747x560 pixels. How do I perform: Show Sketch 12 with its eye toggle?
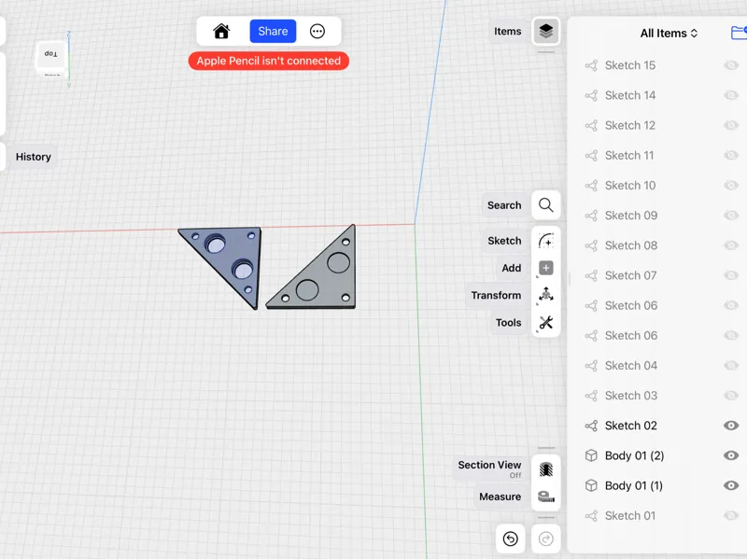(731, 125)
